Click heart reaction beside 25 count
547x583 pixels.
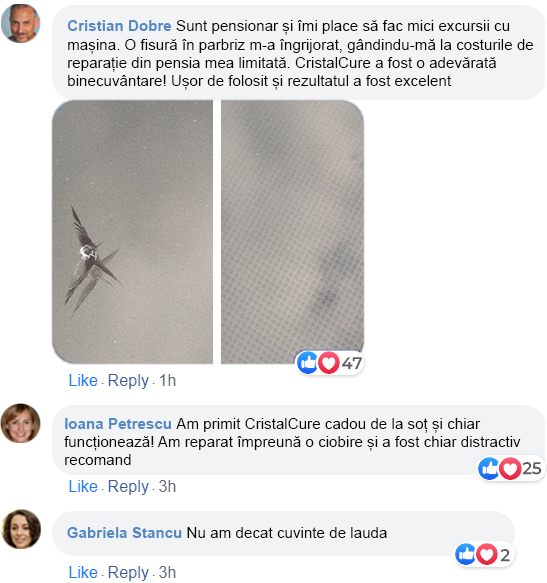pos(510,468)
